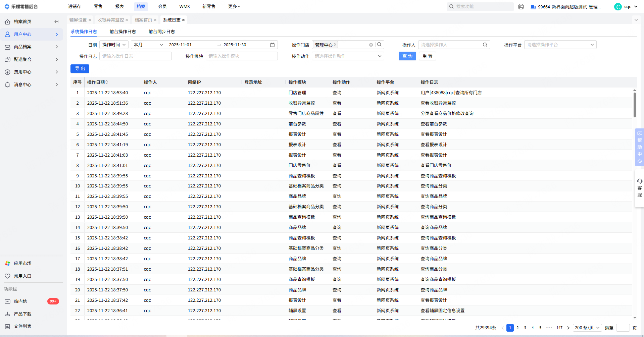Viewport: 644px width, 337px height.
Task: Expand 配送聚合 sidebar menu
Action: pyautogui.click(x=32, y=59)
